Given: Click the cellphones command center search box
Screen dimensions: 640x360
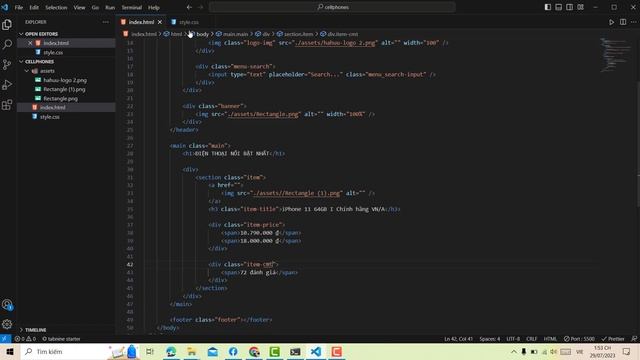Looking at the screenshot, I should click(x=332, y=7).
